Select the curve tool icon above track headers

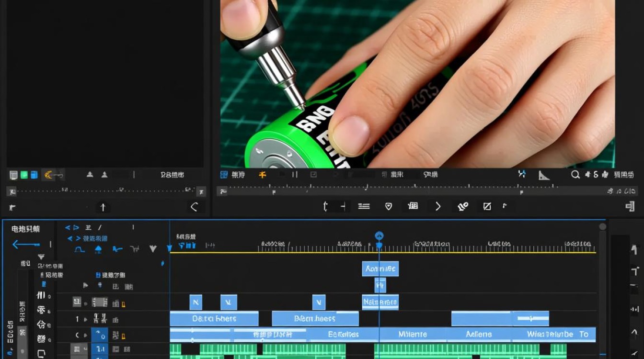click(x=80, y=249)
